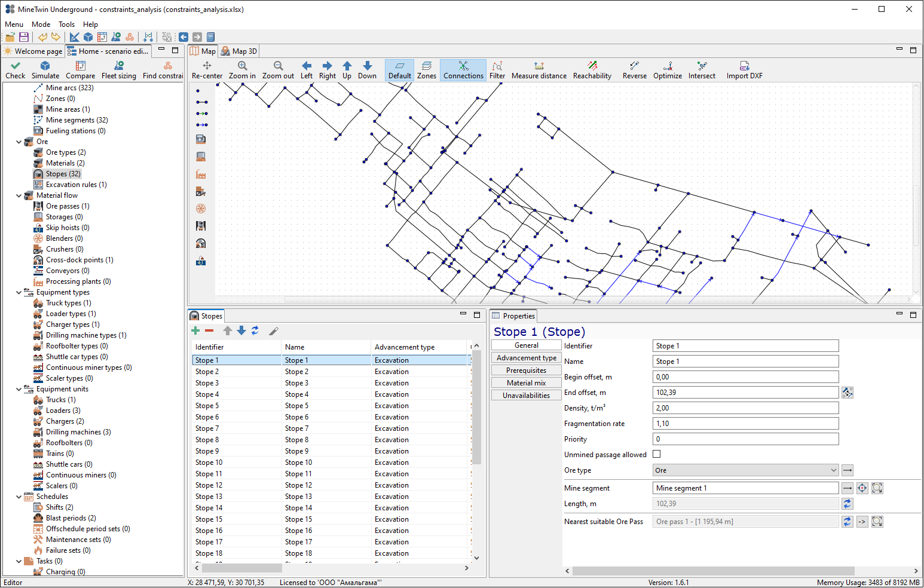Open the Prerequisites properties section

527,370
